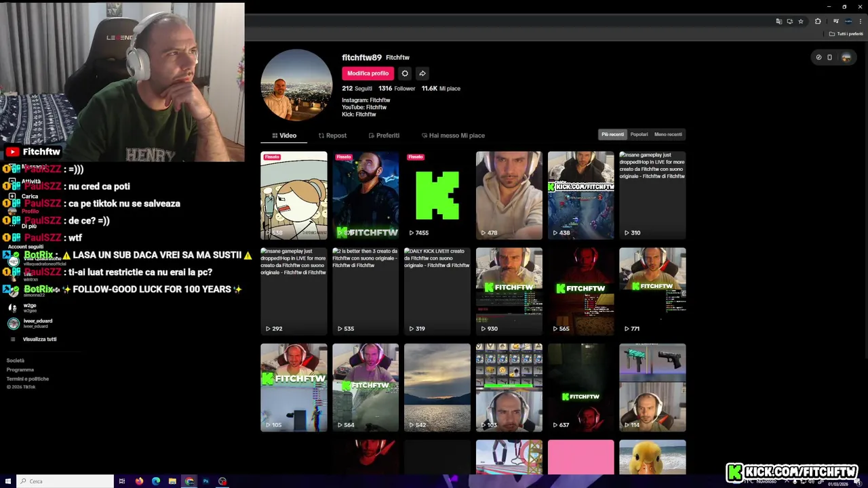Switch to the Preferiti tab
The height and width of the screenshot is (488, 868).
click(384, 136)
